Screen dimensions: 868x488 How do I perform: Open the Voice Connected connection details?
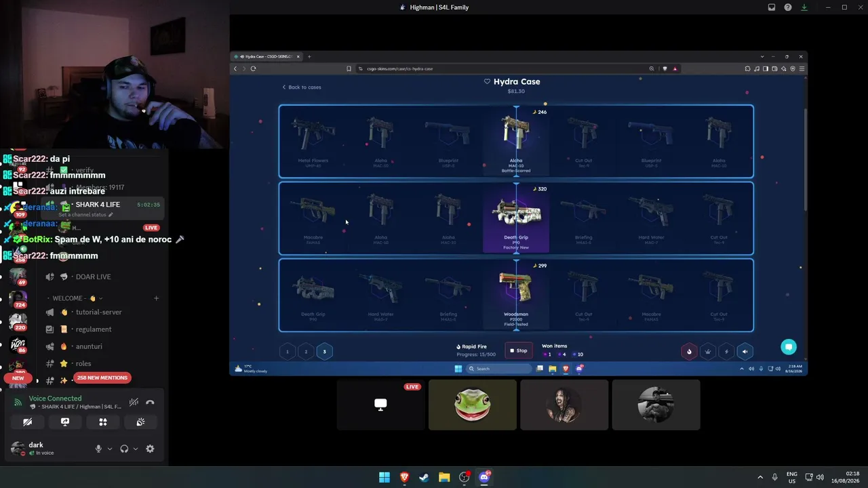[55, 399]
